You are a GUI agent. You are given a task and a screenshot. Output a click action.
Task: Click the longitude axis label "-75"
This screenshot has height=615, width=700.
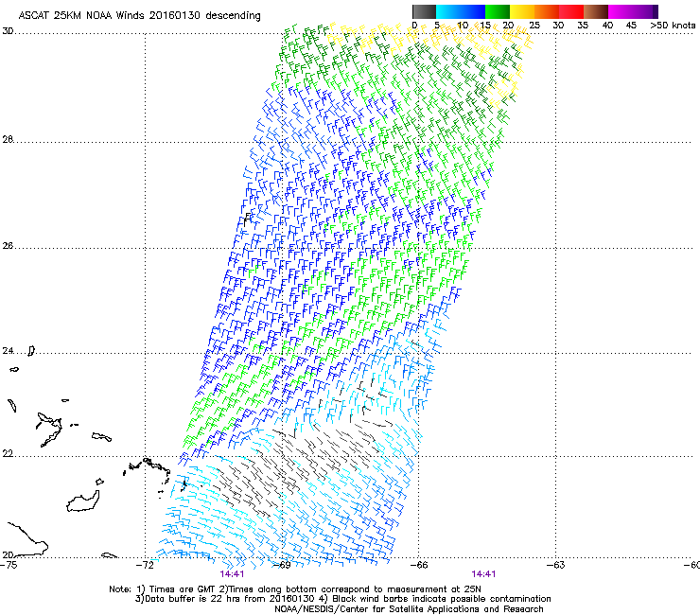pos(9,565)
